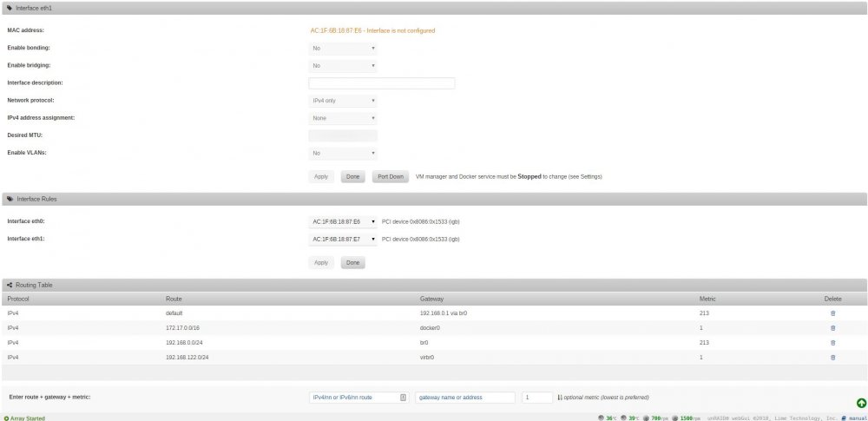Click the '192.168.0.1 via br0' gateway cell
The image size is (868, 421).
[x=444, y=313]
